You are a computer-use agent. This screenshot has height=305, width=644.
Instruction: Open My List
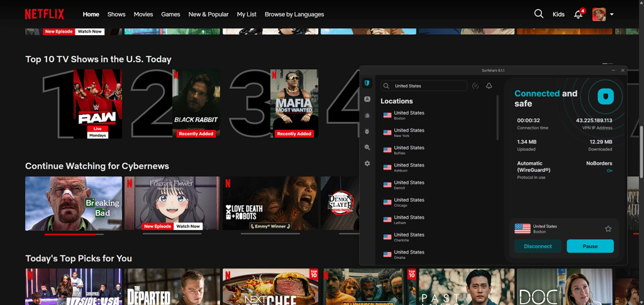point(247,14)
